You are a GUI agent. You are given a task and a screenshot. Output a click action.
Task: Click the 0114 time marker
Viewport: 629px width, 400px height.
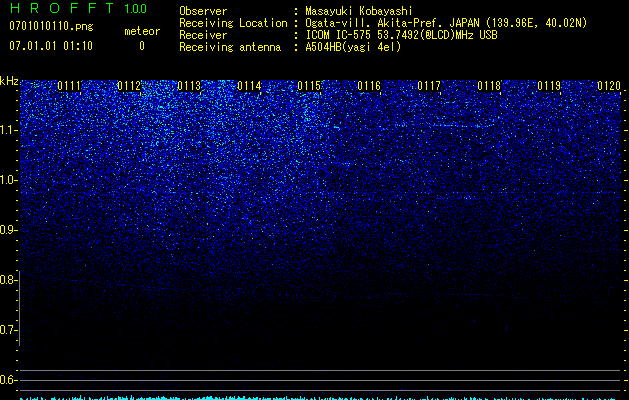click(249, 86)
